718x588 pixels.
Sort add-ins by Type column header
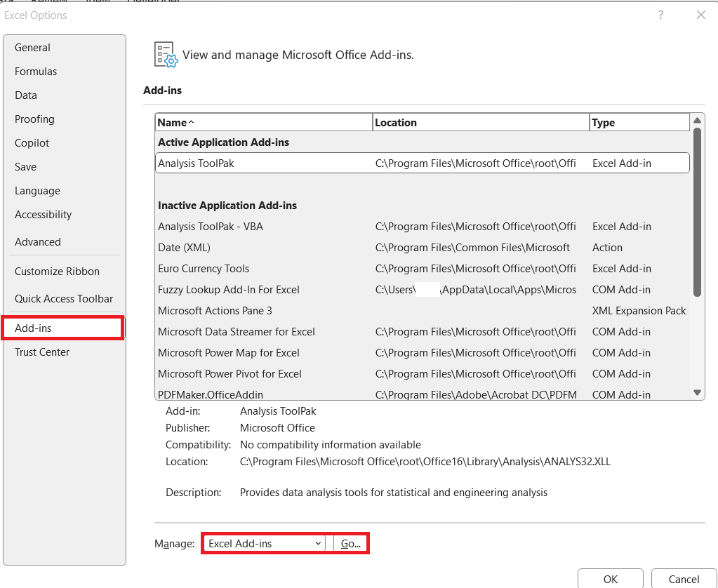(x=639, y=122)
